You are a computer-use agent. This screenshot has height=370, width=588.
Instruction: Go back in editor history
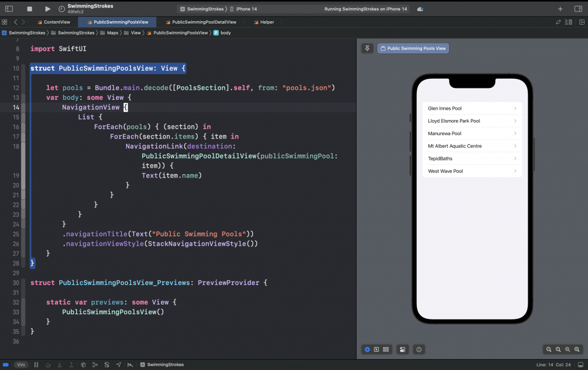16,22
